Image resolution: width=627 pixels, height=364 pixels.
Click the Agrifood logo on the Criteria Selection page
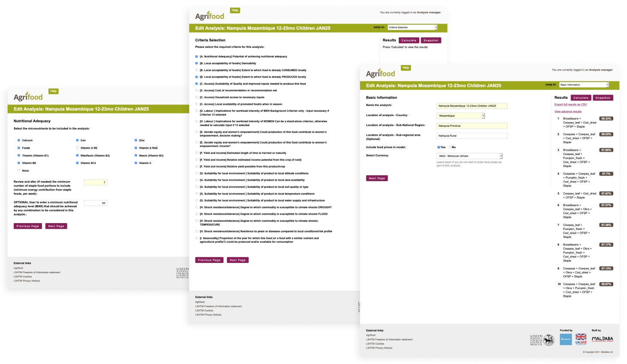tap(209, 16)
